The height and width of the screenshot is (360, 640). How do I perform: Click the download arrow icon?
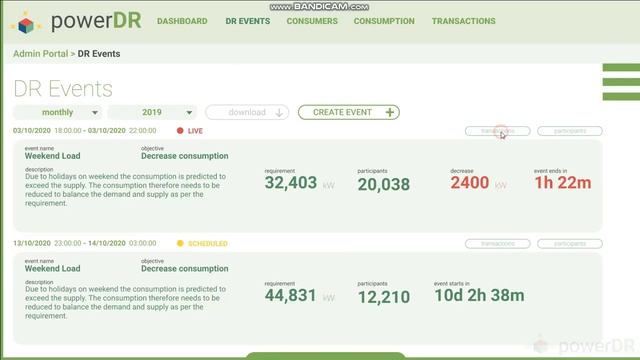coord(279,113)
